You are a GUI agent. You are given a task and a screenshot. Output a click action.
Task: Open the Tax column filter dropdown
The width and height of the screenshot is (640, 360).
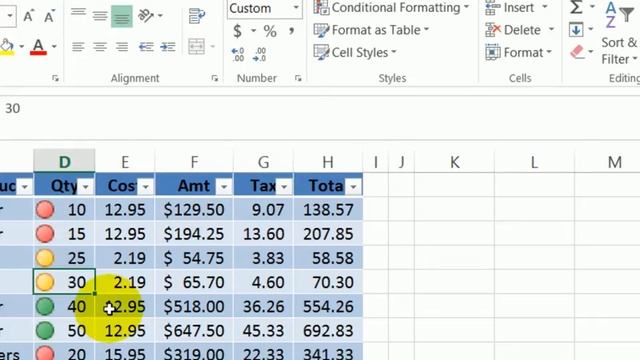pos(284,187)
